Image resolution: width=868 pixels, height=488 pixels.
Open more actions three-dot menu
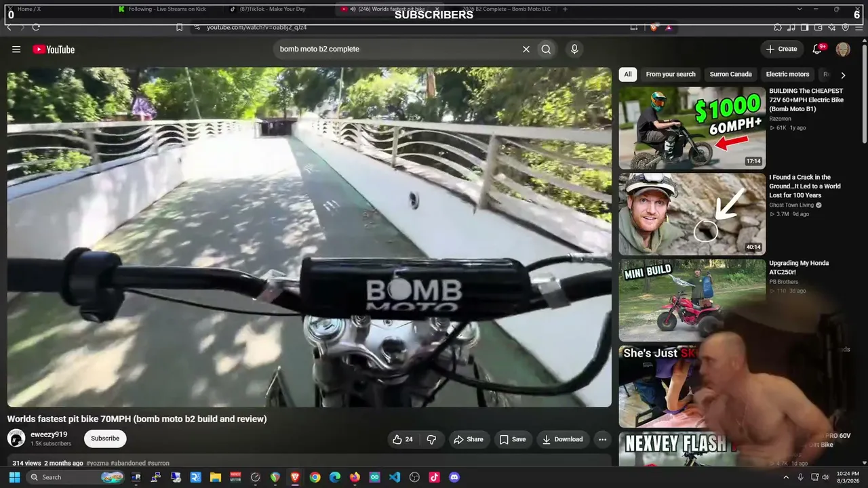coord(602,439)
